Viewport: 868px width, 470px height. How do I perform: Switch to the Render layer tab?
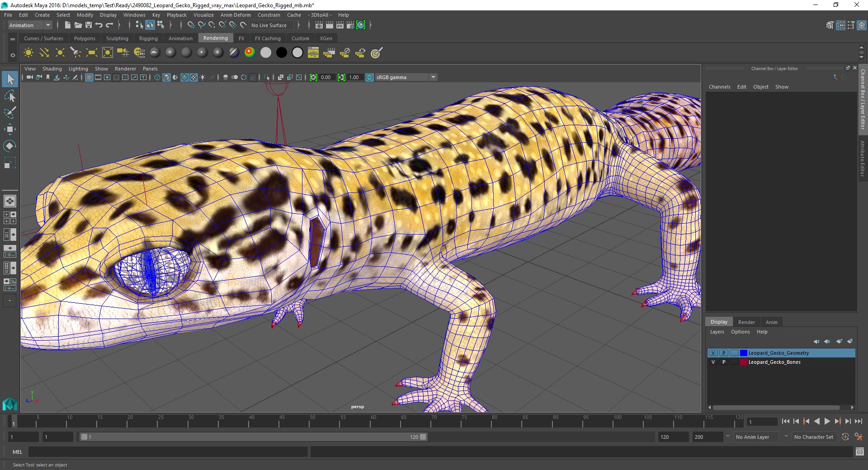(746, 322)
